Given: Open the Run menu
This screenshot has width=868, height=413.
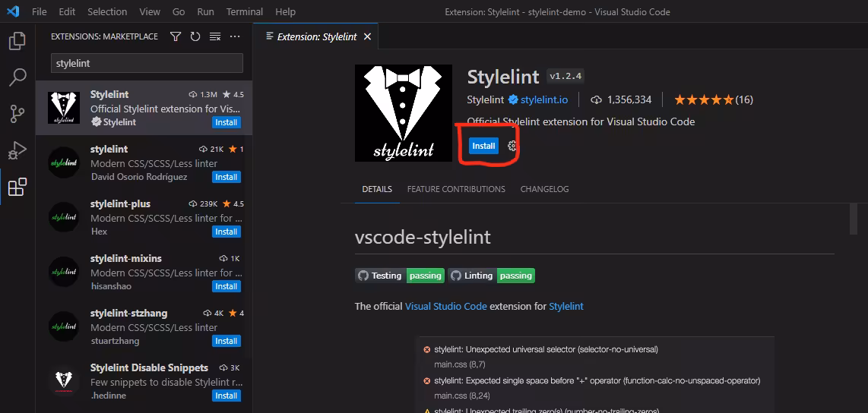Looking at the screenshot, I should (207, 11).
